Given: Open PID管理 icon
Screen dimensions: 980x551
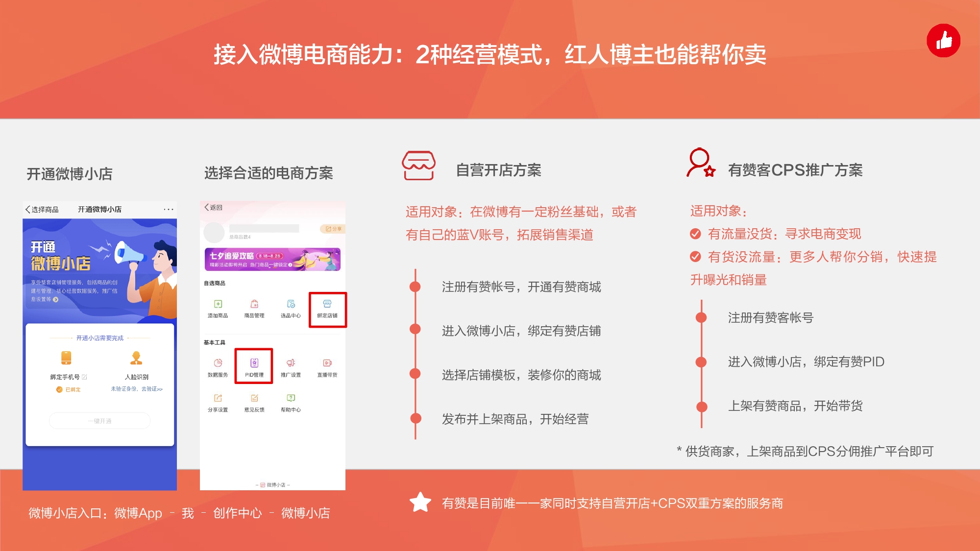Looking at the screenshot, I should [x=254, y=363].
